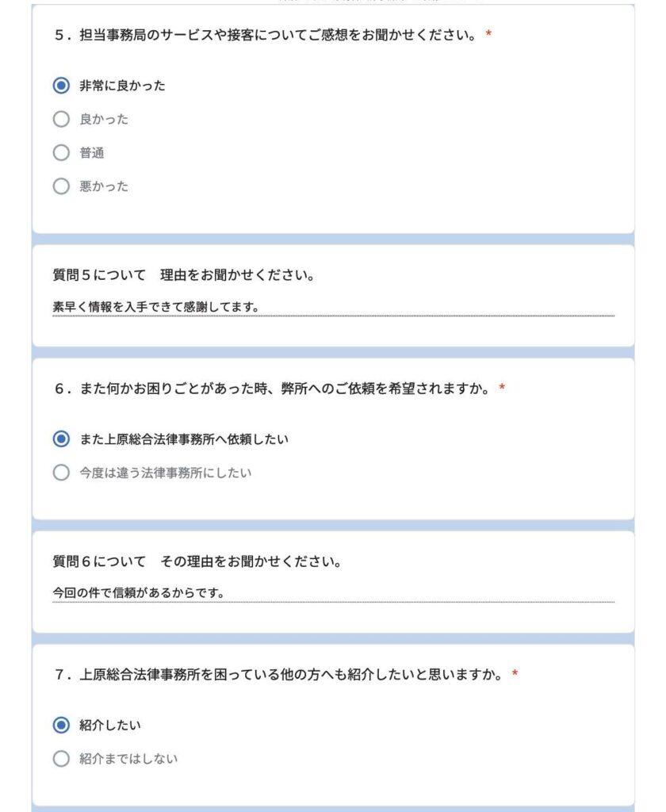Image resolution: width=666 pixels, height=812 pixels.
Task: Pick the 悪かった radio option
Action: coord(61,187)
